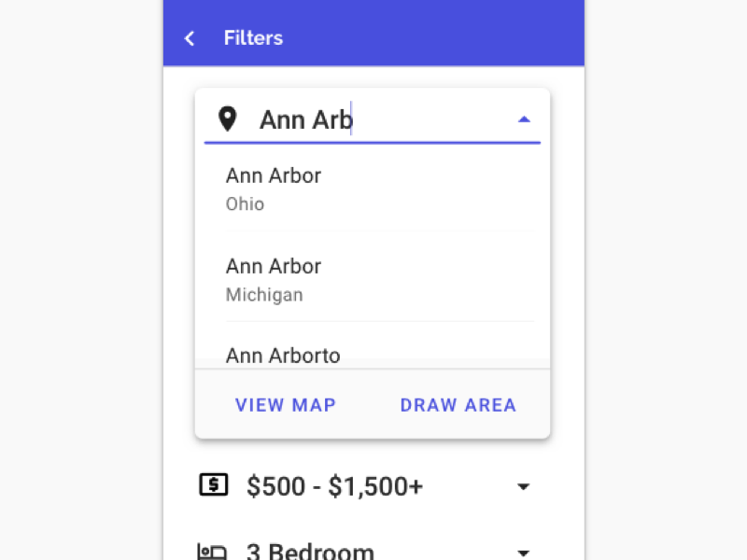Click the location pin icon

coord(227,119)
